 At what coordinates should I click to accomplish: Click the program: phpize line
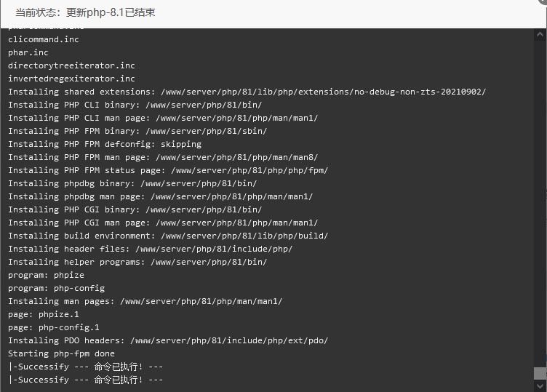(x=46, y=275)
